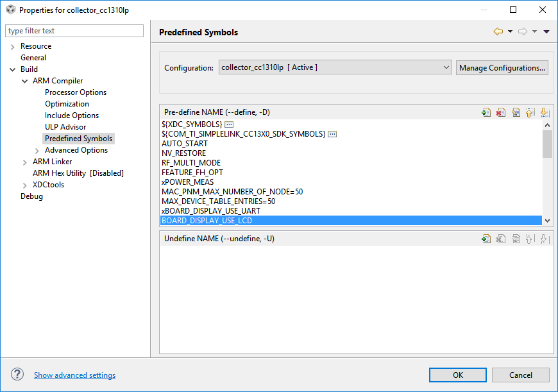
Task: Collapse the ARM Compiler tree node
Action: (x=25, y=81)
